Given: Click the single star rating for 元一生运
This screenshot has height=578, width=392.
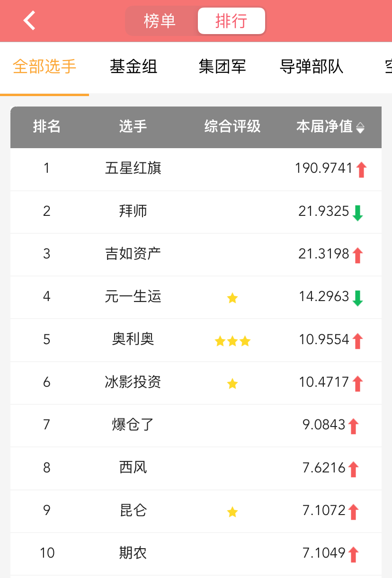Looking at the screenshot, I should coord(232,298).
